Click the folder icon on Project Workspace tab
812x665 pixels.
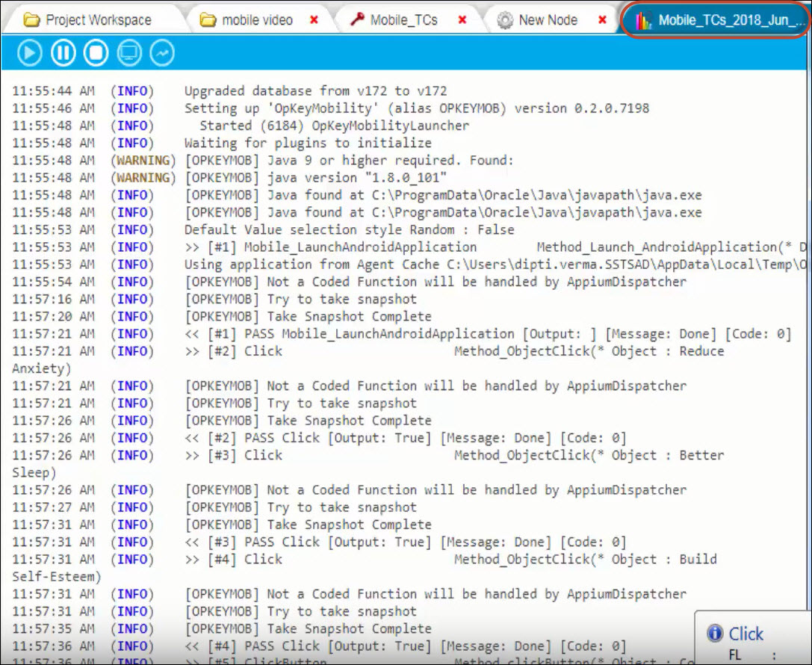point(32,20)
